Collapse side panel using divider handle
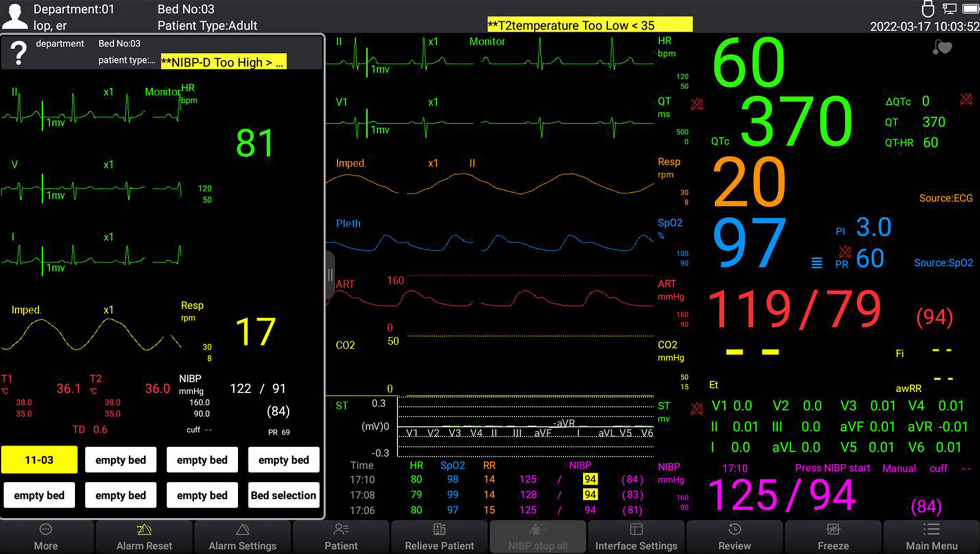Viewport: 980px width, 554px height. click(330, 275)
